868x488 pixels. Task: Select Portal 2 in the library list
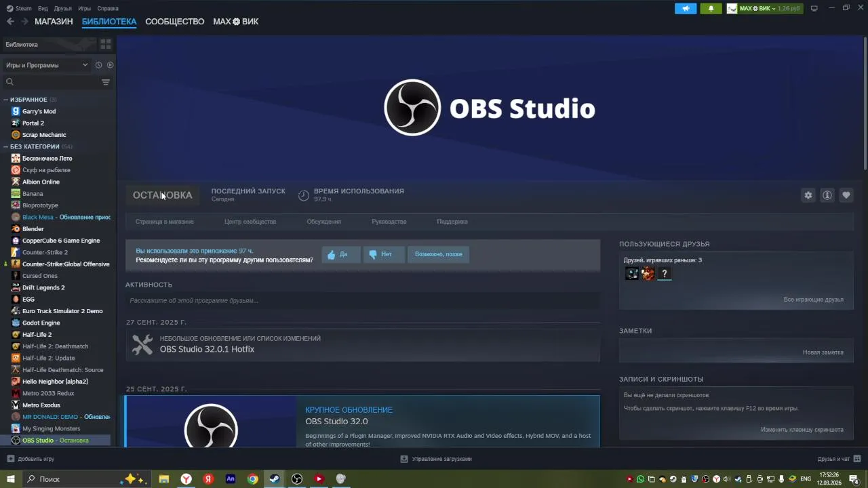pos(33,123)
